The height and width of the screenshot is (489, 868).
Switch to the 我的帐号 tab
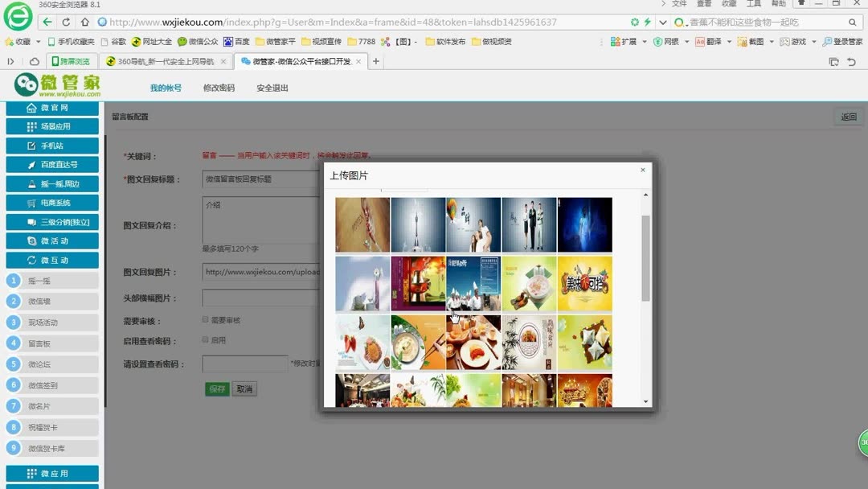164,87
